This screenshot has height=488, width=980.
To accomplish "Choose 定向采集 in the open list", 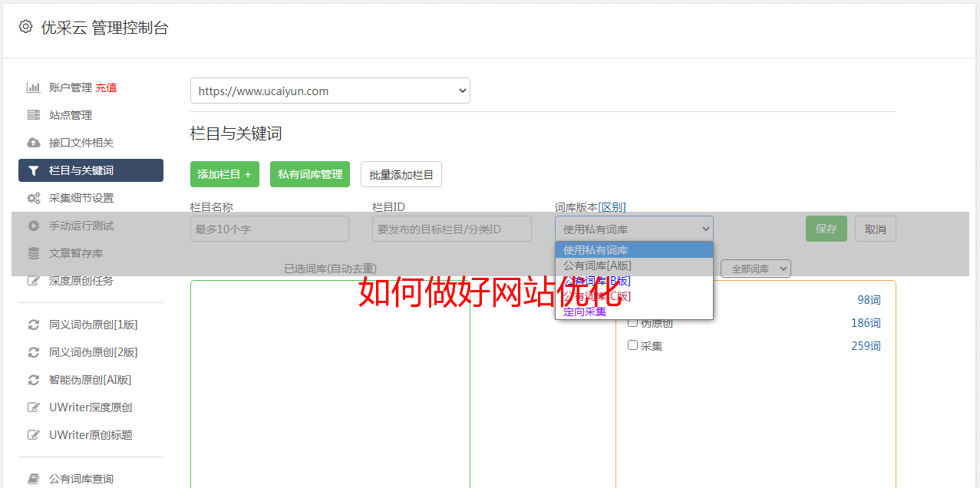I will pos(634,312).
